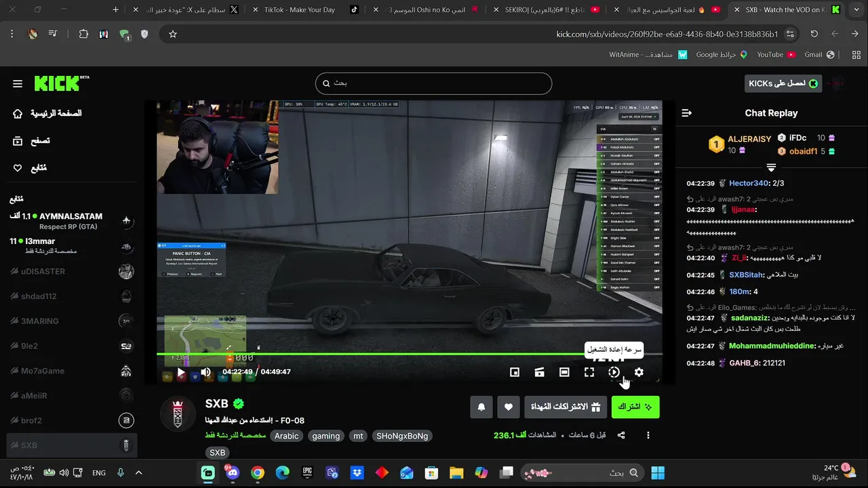The image size is (868, 488).
Task: Open Epic Games launcher from taskbar
Action: [307, 472]
